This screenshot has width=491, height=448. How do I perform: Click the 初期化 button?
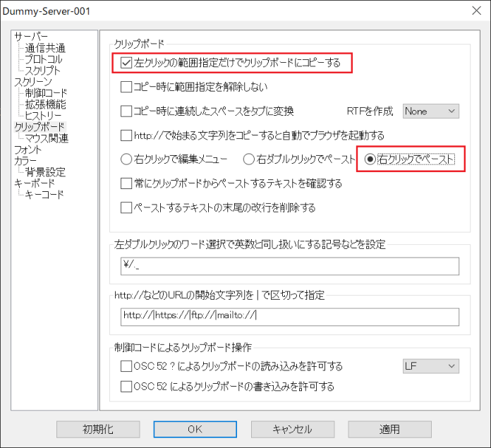point(98,429)
